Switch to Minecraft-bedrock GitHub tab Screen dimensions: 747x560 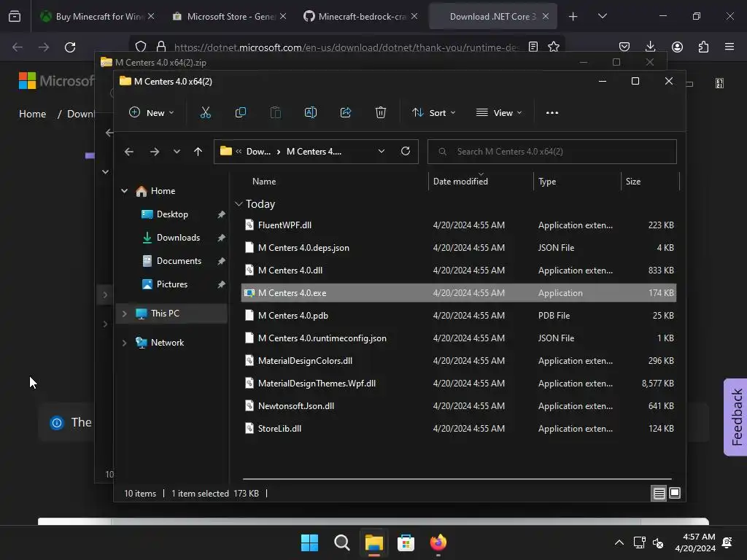pyautogui.click(x=360, y=17)
